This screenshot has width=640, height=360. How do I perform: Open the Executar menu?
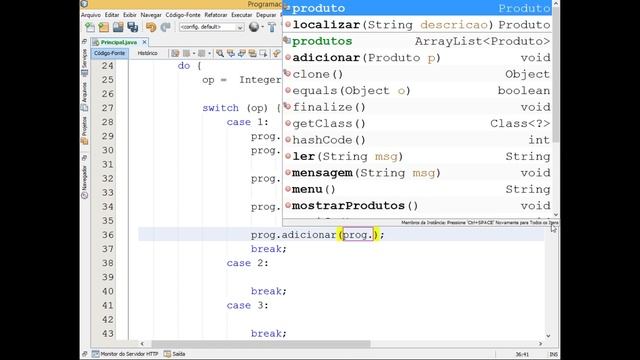(x=242, y=15)
